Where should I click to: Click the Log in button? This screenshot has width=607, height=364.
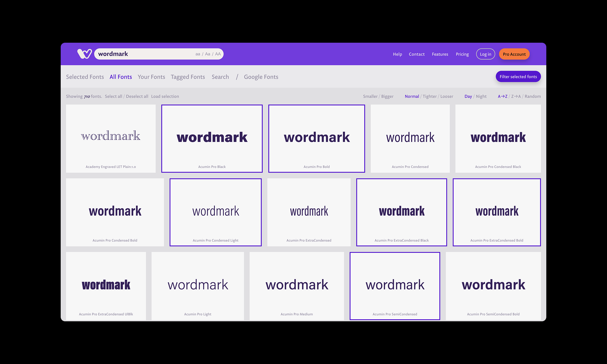pos(485,54)
